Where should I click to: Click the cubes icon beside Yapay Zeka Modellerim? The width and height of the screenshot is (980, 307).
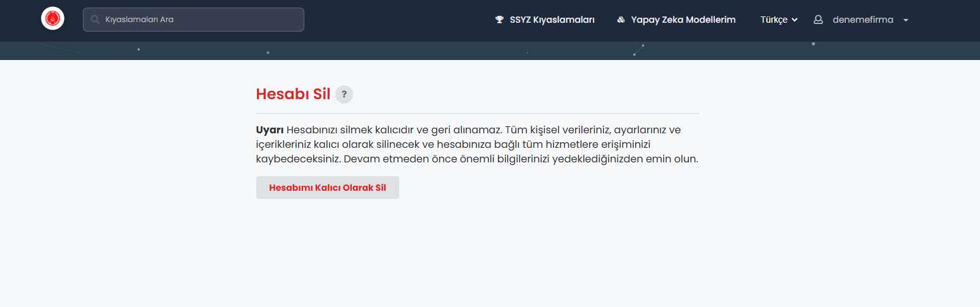tap(621, 20)
